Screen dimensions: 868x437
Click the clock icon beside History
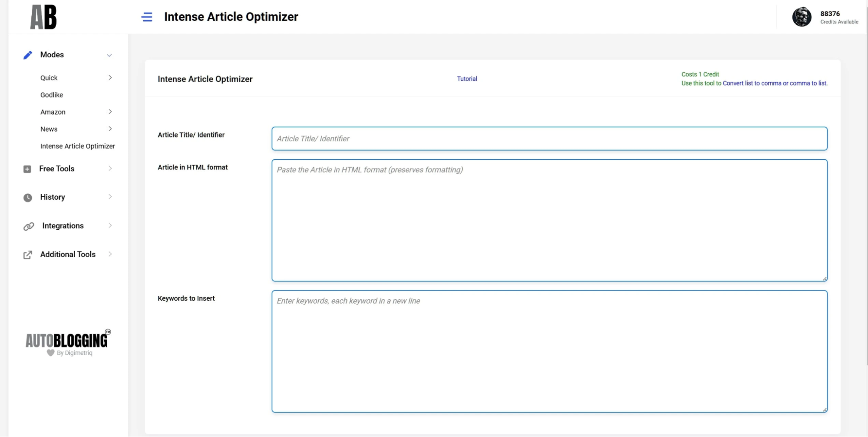click(x=28, y=198)
